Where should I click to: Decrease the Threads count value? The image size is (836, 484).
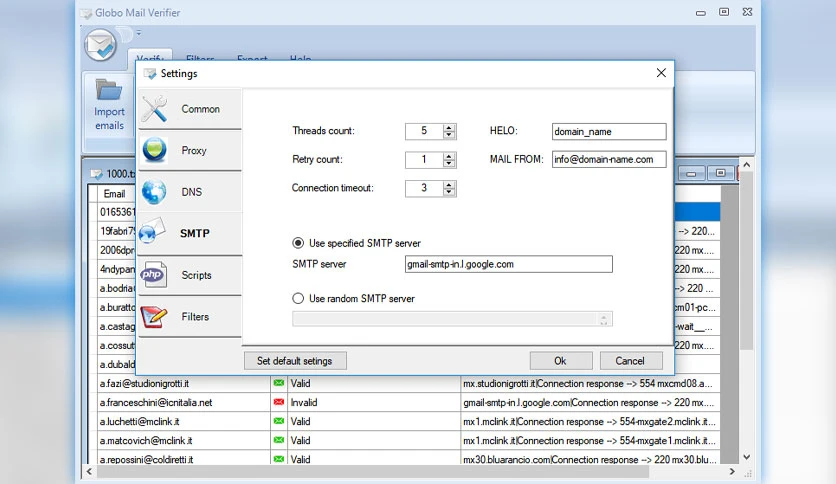(449, 135)
